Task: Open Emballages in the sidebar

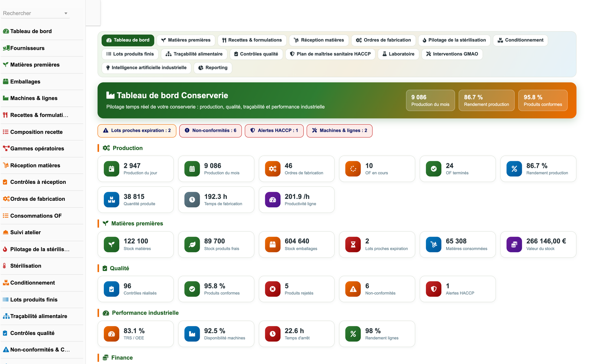Action: [x=42, y=82]
